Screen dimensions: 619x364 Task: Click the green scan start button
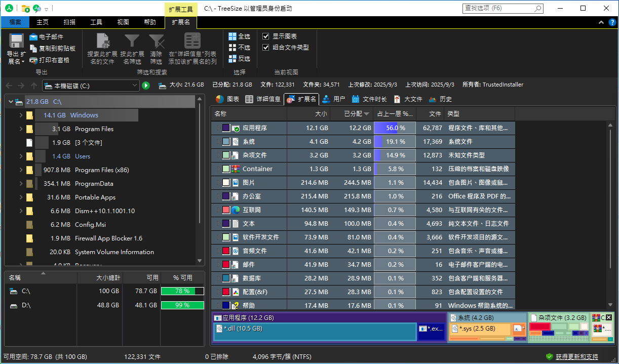click(146, 86)
